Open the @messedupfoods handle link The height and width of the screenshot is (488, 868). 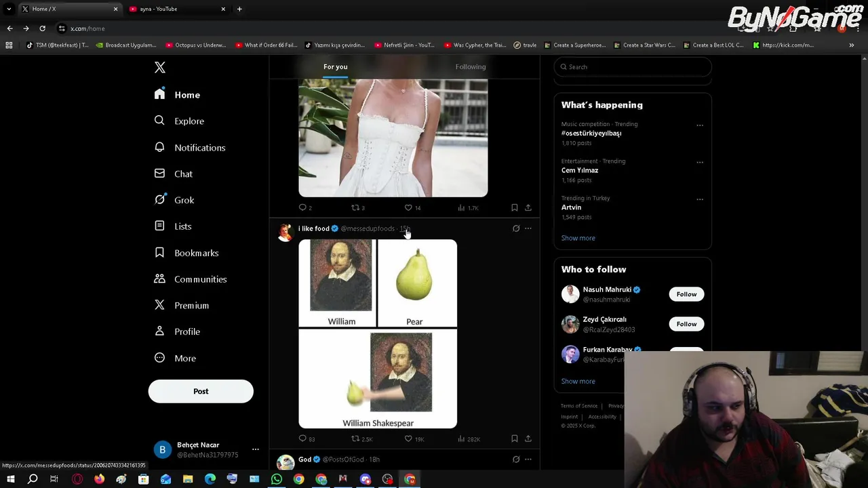368,228
